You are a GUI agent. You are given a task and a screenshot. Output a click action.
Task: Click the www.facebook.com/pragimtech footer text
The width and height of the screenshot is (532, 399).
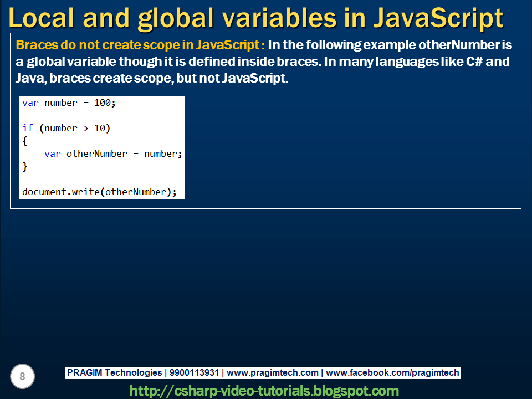(x=392, y=372)
